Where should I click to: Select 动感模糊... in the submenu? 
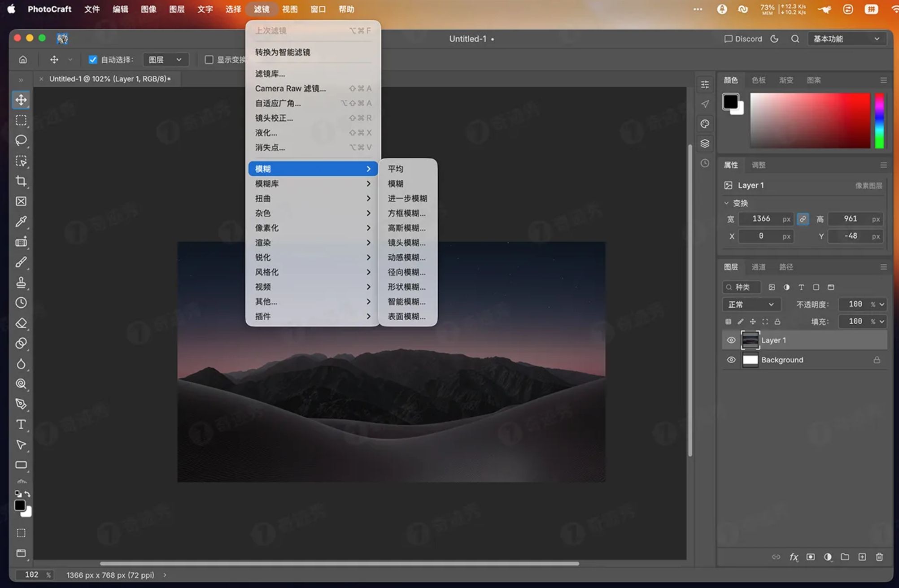(407, 257)
